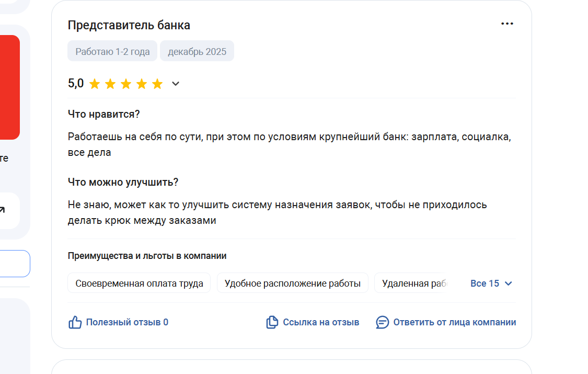
Task: Click the 'Ответить от лица компании' link text
Action: pyautogui.click(x=455, y=322)
